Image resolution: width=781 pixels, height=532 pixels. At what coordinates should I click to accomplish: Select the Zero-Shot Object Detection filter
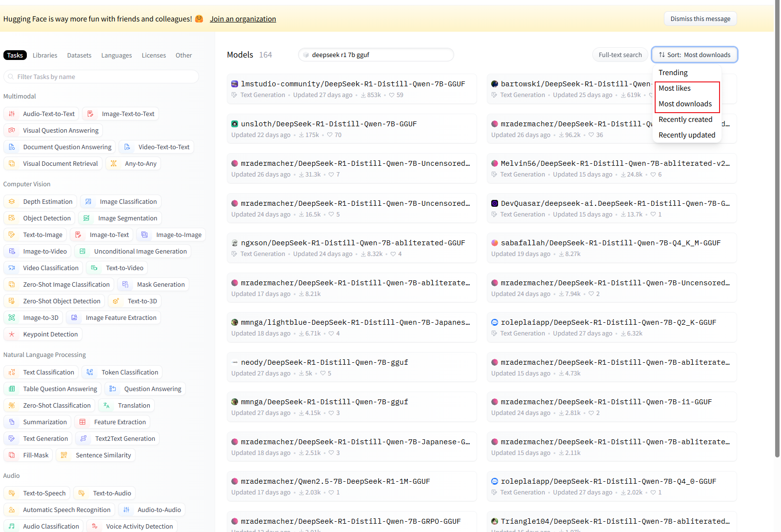pyautogui.click(x=54, y=301)
